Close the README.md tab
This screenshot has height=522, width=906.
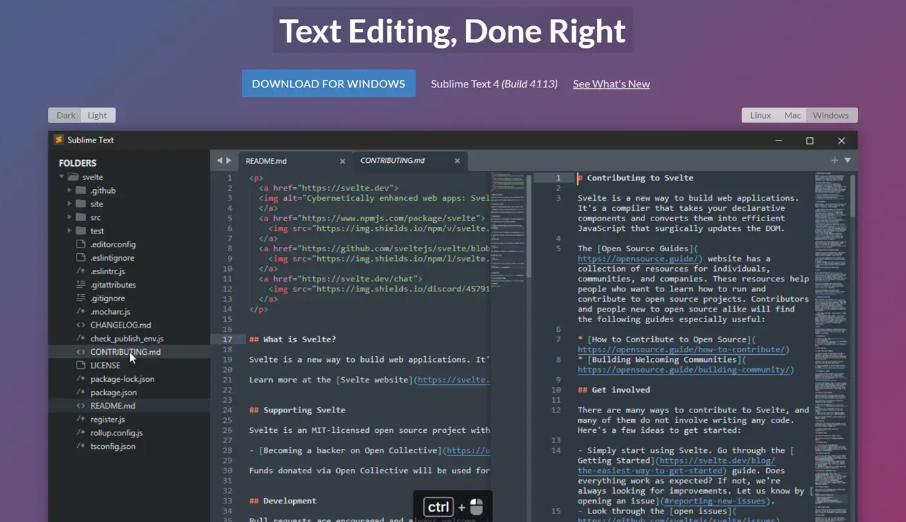342,161
